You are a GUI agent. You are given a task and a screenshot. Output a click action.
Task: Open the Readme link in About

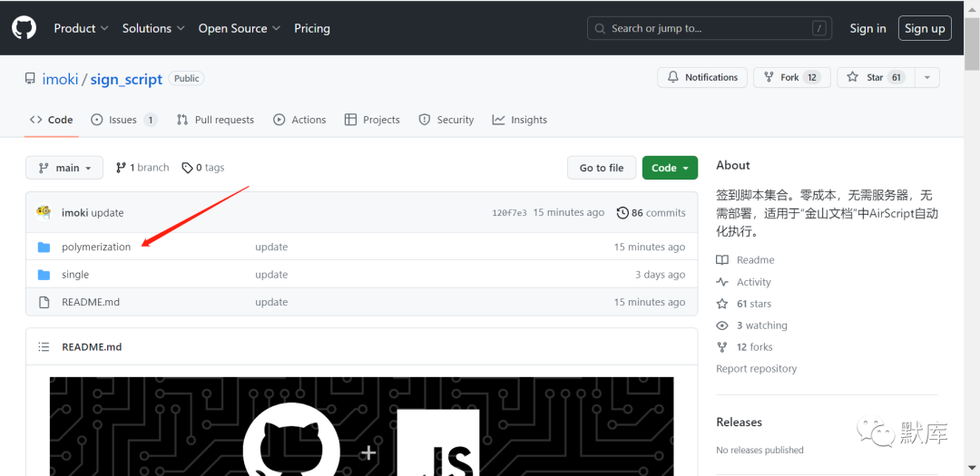(x=745, y=260)
